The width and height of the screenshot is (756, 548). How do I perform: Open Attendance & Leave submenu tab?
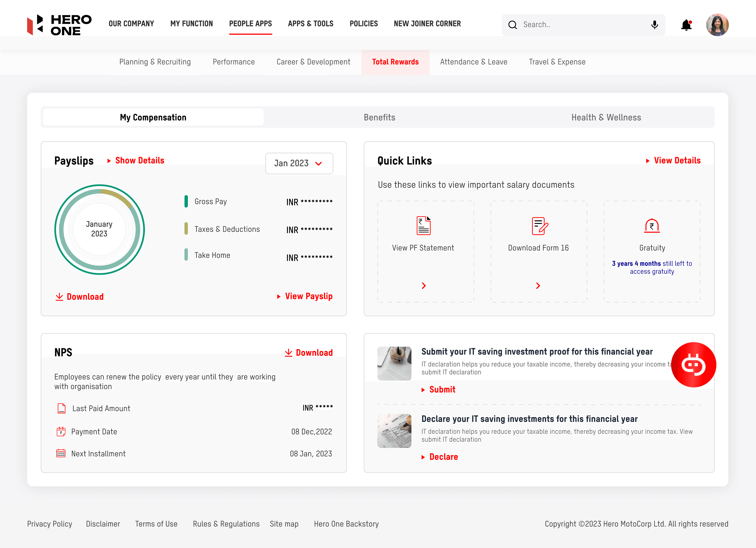[473, 62]
